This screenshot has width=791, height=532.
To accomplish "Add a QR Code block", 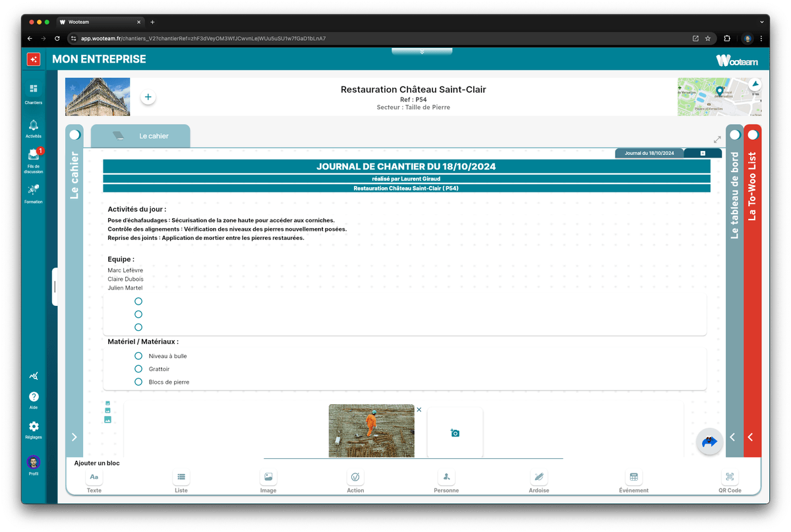I will tap(730, 477).
